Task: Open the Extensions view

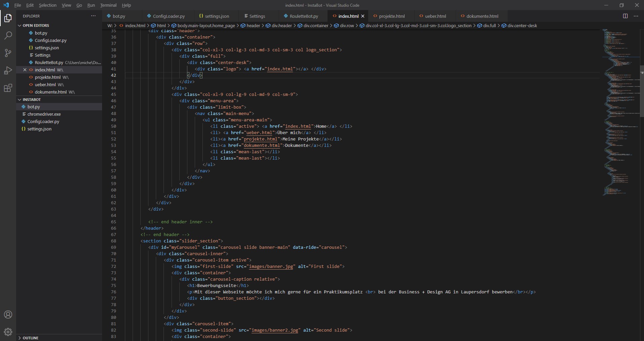Action: point(8,88)
